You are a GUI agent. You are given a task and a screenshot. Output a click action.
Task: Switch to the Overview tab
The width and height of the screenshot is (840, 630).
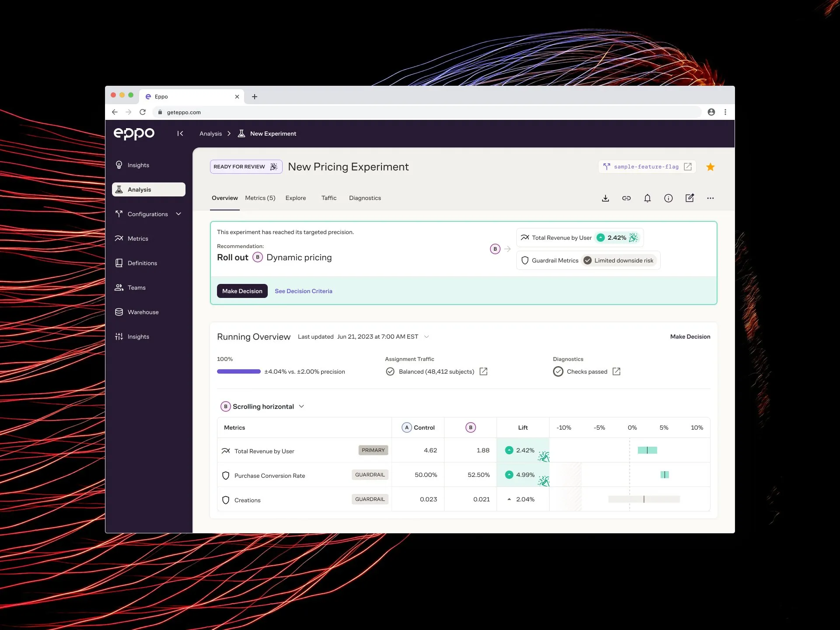tap(224, 198)
